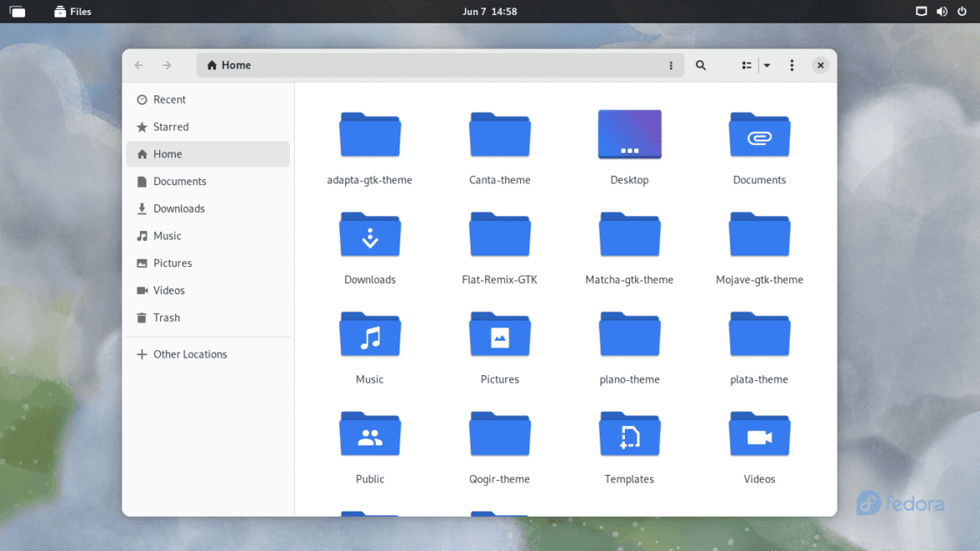Click the network icon in top bar
The width and height of the screenshot is (980, 551).
click(x=921, y=11)
